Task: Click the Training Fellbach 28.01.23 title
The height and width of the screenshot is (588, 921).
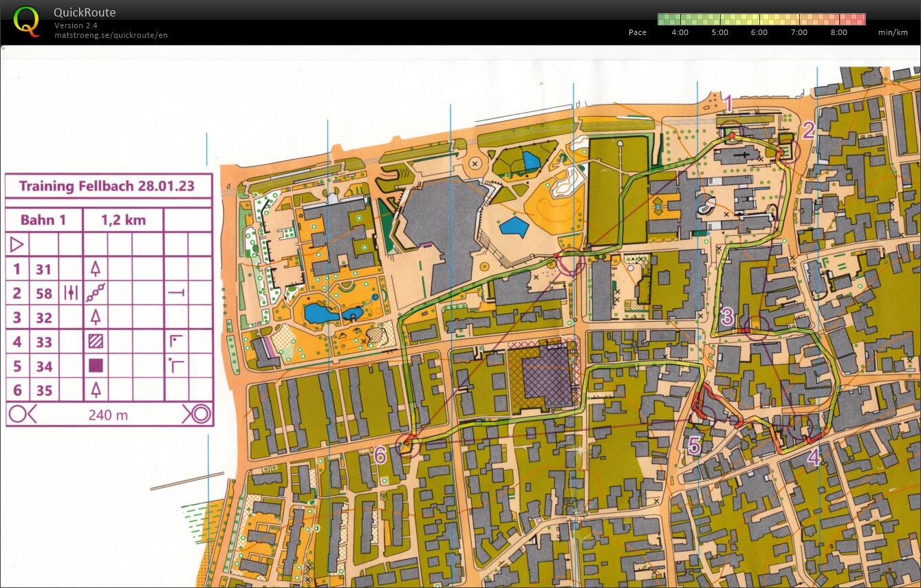Action: click(x=107, y=186)
